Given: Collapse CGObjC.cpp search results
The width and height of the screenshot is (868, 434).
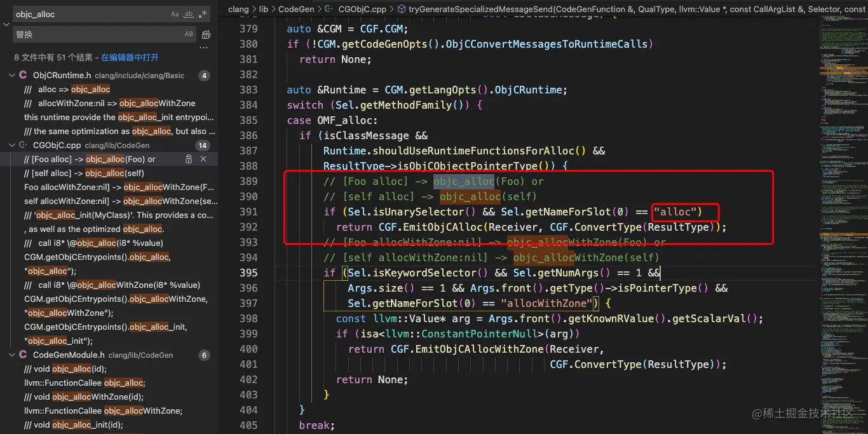Looking at the screenshot, I should click(x=11, y=145).
